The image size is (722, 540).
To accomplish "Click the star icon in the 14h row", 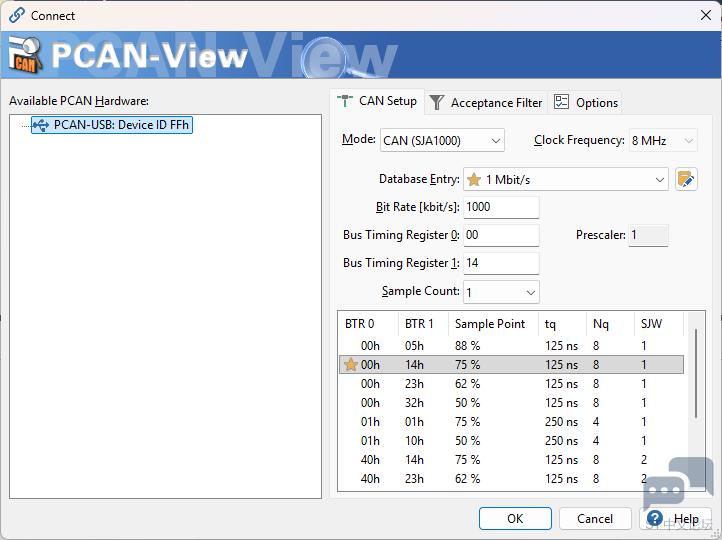I will [350, 365].
